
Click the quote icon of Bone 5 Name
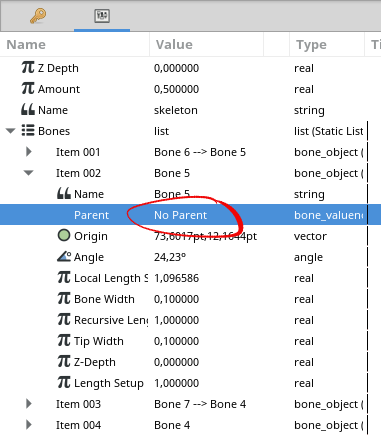(64, 193)
